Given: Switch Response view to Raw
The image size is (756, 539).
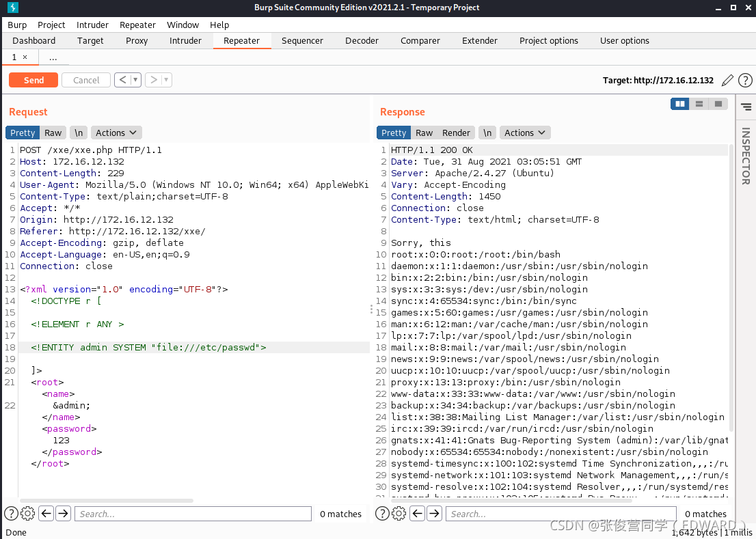Looking at the screenshot, I should point(424,133).
